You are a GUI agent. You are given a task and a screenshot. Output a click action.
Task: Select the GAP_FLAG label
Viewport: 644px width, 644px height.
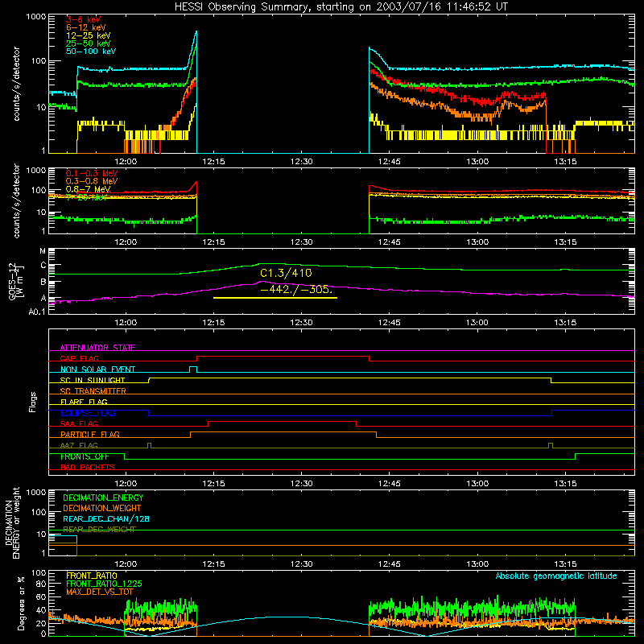coord(79,358)
